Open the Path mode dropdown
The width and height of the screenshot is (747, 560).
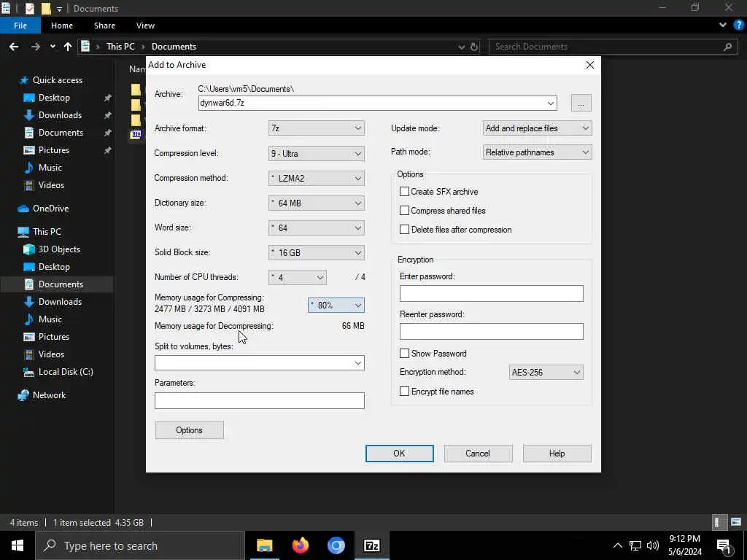pos(537,152)
